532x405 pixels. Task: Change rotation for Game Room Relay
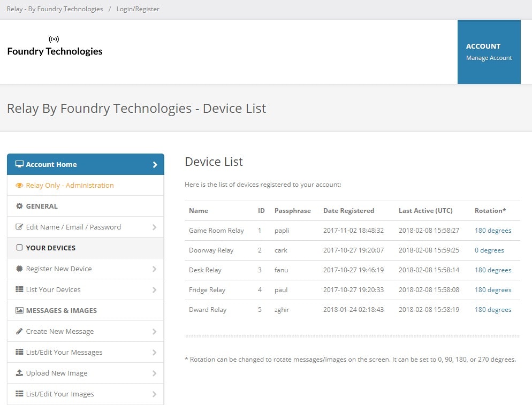pos(493,230)
